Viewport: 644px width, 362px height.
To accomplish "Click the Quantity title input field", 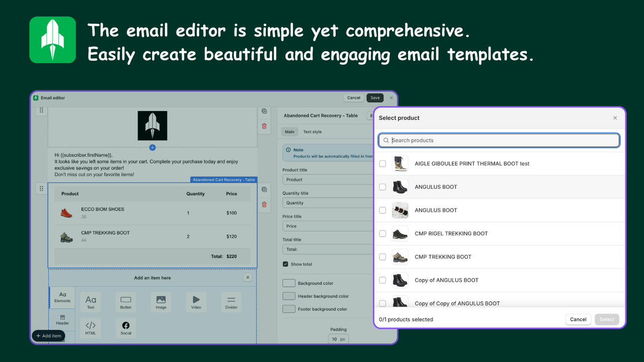I will pos(328,203).
